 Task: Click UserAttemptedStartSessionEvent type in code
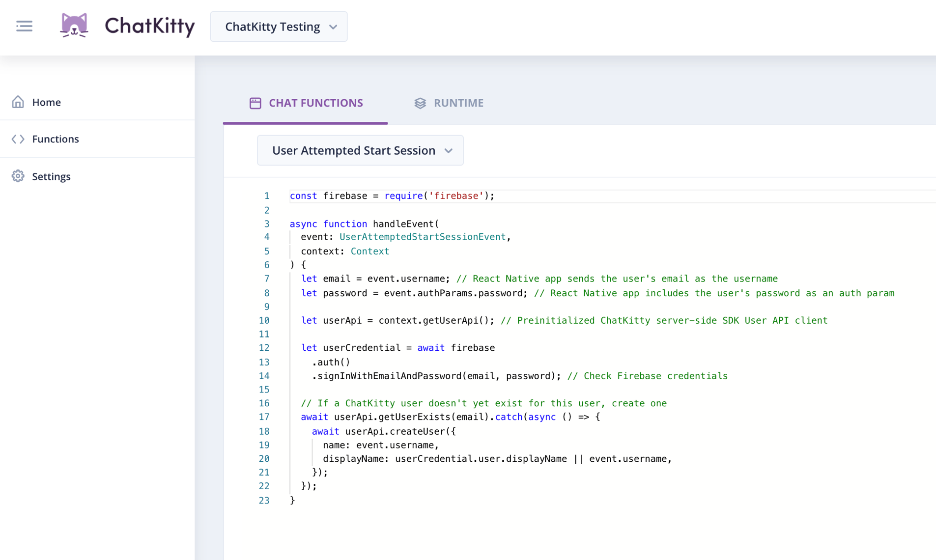pyautogui.click(x=423, y=237)
